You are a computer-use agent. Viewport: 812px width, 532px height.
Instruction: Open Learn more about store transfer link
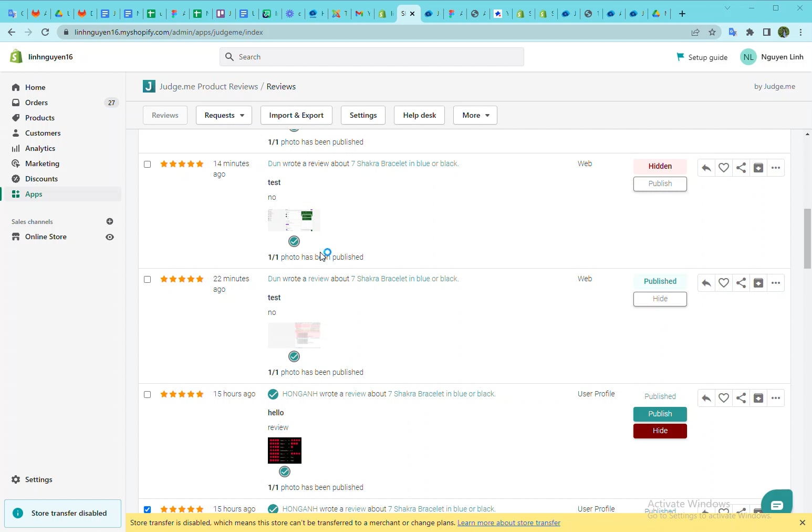point(509,523)
